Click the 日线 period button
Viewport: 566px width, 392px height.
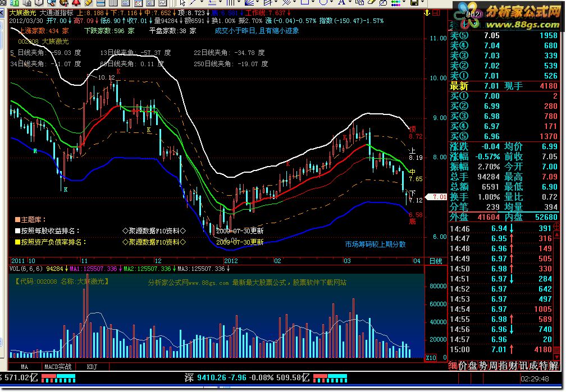tap(436, 261)
